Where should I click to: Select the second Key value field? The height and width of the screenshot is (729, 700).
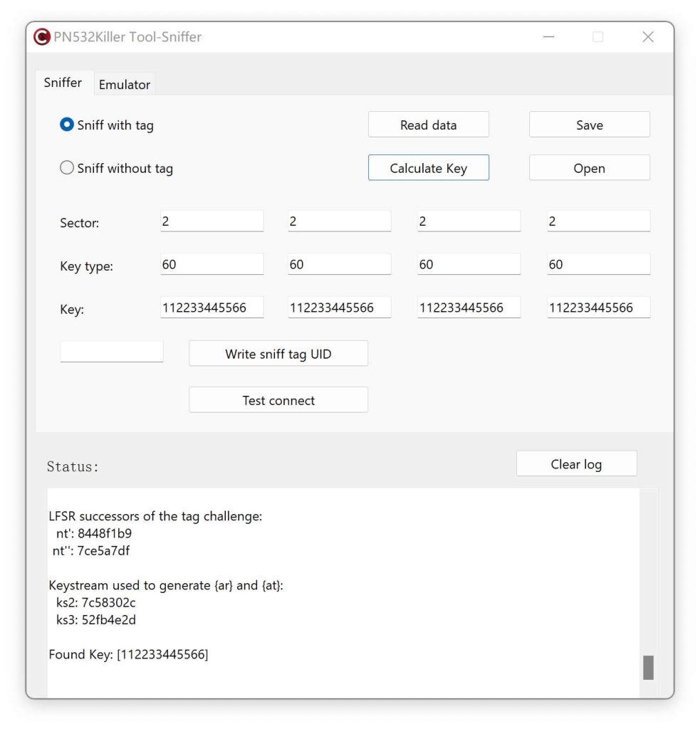click(340, 308)
